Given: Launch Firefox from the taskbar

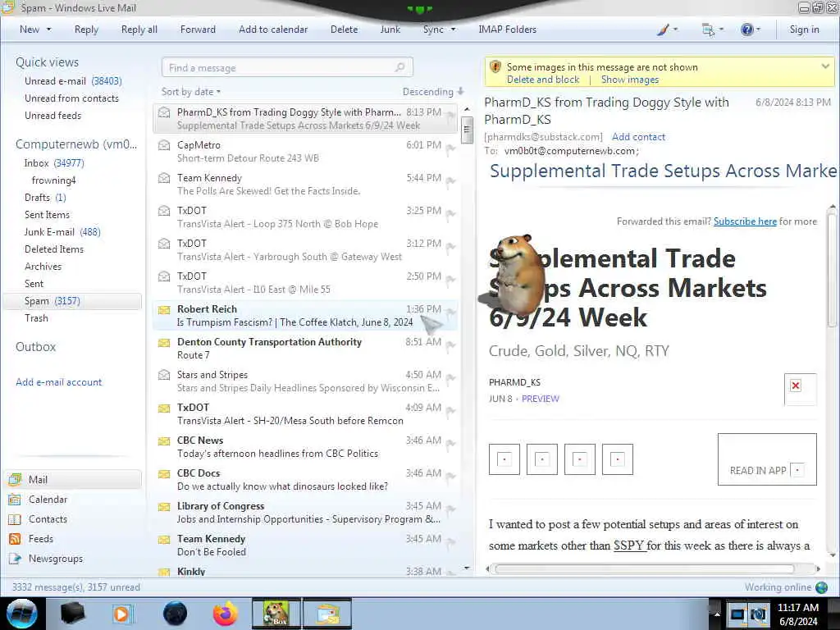Looking at the screenshot, I should 226,614.
